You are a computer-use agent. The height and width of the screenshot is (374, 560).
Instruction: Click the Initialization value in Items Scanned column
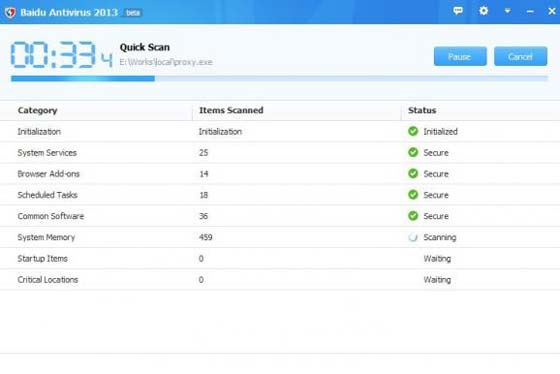[220, 131]
